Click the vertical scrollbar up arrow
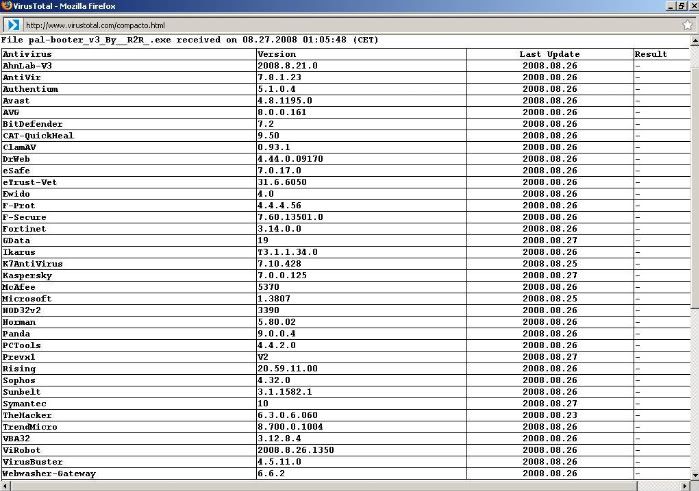699x491 pixels. [695, 41]
